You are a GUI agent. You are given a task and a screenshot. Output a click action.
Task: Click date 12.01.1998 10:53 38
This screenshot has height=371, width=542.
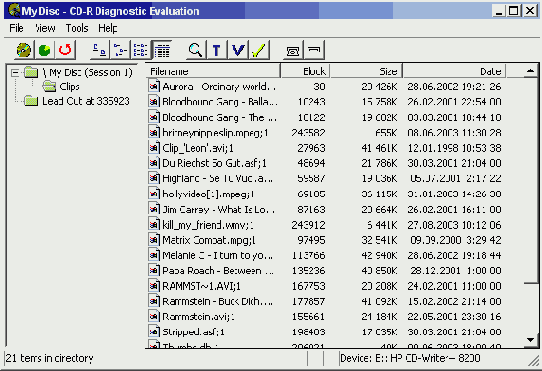pyautogui.click(x=454, y=148)
